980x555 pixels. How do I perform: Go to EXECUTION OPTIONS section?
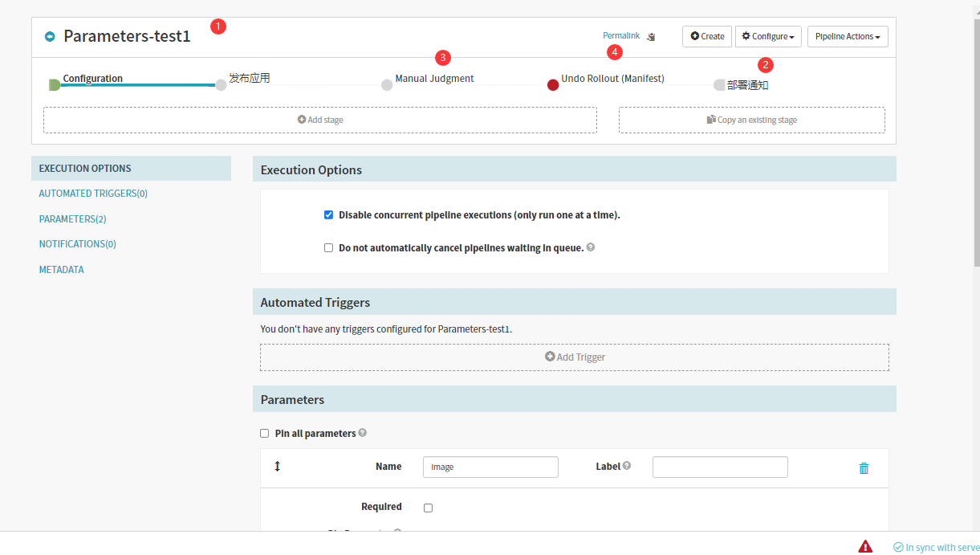(x=131, y=169)
